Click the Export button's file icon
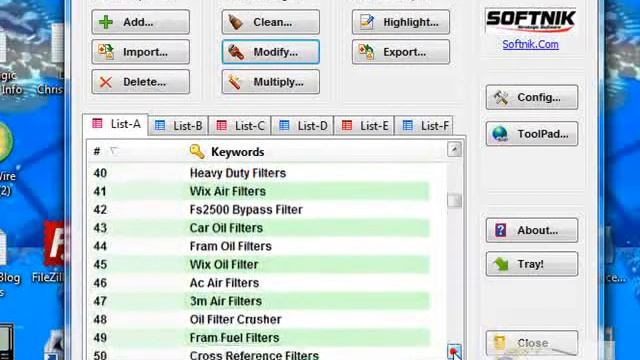This screenshot has height=360, width=640. click(366, 52)
